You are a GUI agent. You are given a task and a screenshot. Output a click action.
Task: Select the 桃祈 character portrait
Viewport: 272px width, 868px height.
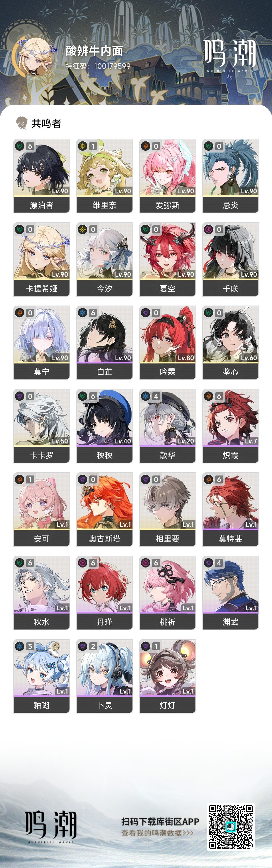coord(168,584)
